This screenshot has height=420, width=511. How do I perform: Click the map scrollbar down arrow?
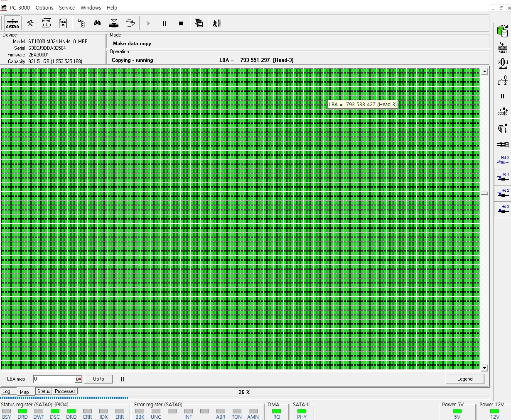coord(484,368)
